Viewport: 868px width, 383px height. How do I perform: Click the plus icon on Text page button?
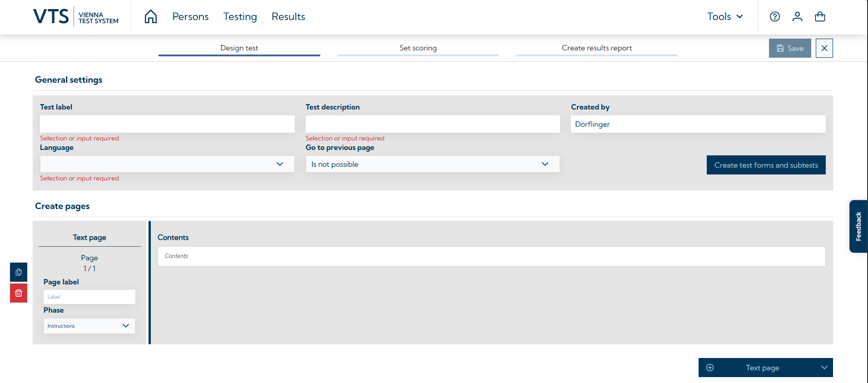click(710, 368)
